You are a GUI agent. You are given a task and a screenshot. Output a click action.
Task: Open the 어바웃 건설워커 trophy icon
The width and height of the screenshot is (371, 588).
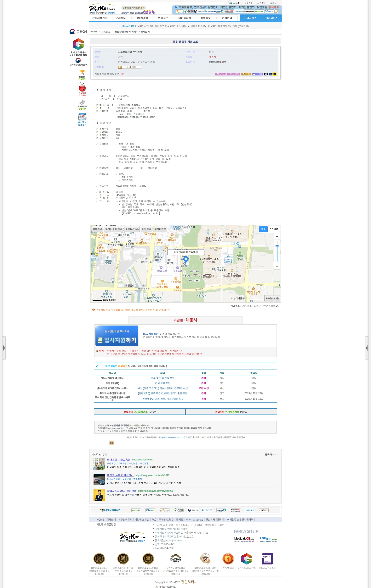tap(82, 75)
